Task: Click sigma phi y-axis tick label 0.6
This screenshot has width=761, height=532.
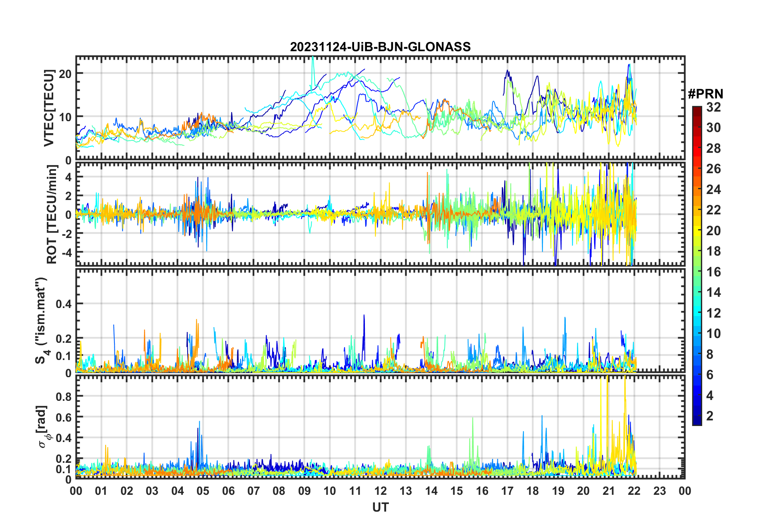Action: pos(64,417)
